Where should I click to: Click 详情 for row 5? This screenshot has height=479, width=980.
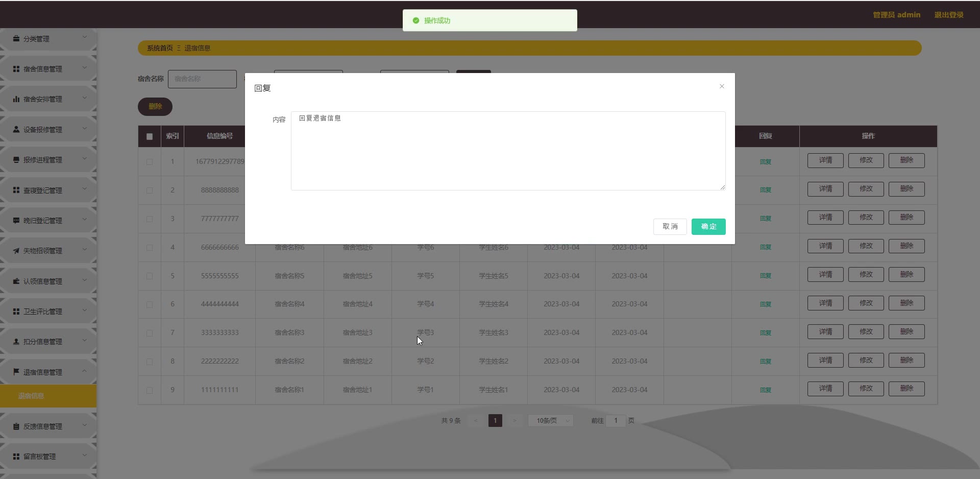point(825,275)
